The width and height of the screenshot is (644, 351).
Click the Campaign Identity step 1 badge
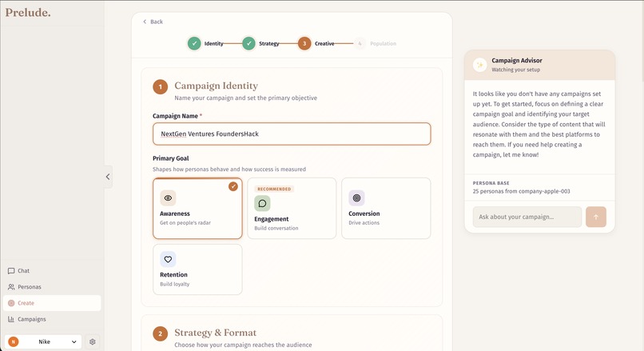pos(160,86)
